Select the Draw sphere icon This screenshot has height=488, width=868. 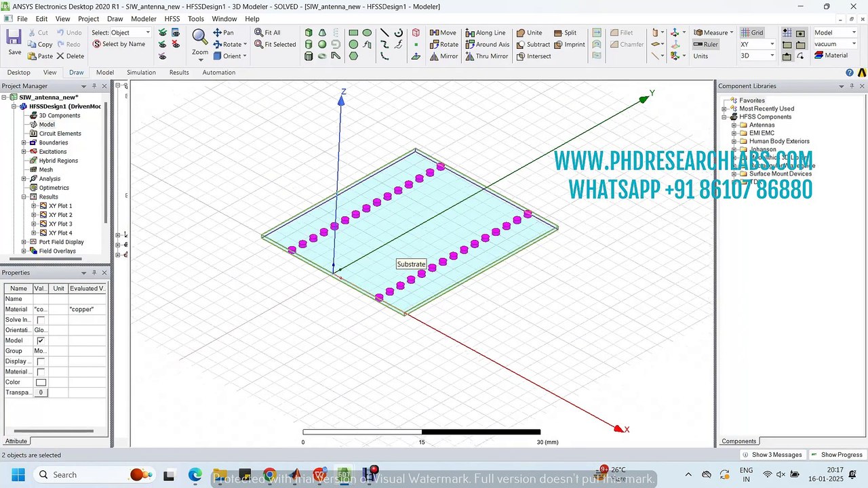322,45
